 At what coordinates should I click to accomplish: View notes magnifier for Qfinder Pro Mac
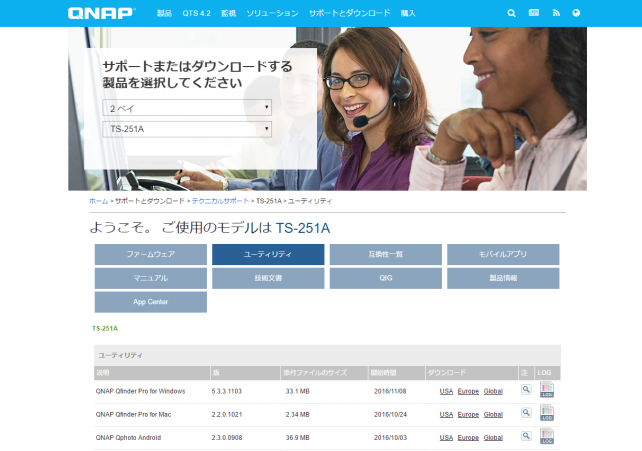click(x=526, y=413)
